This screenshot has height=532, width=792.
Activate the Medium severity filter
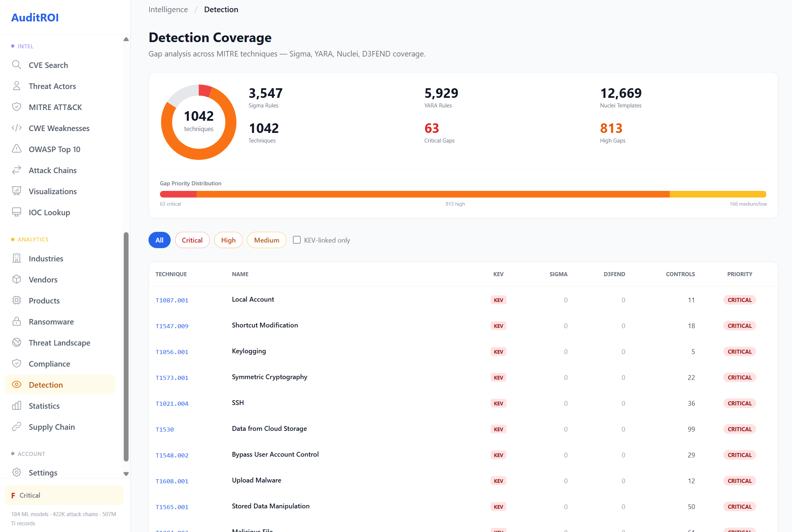point(266,240)
